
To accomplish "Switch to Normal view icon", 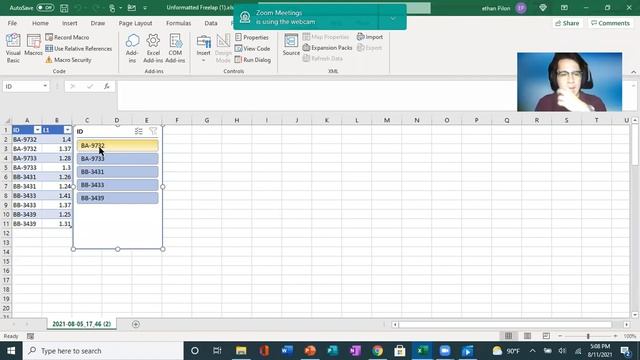I will (508, 336).
